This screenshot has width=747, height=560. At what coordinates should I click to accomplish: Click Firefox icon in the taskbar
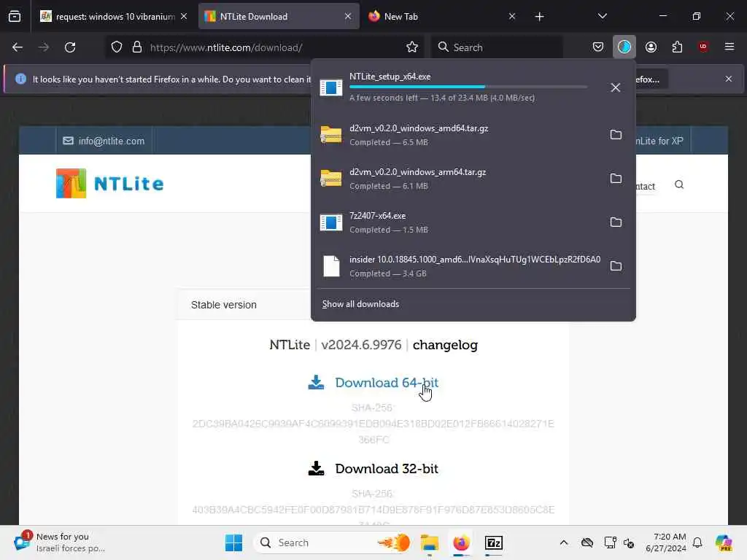(461, 542)
